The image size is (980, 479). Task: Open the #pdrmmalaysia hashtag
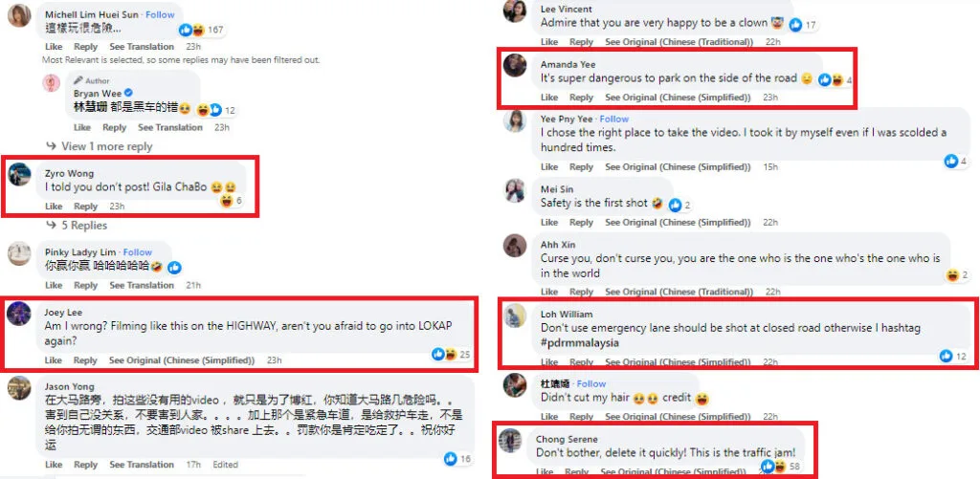[x=579, y=343]
